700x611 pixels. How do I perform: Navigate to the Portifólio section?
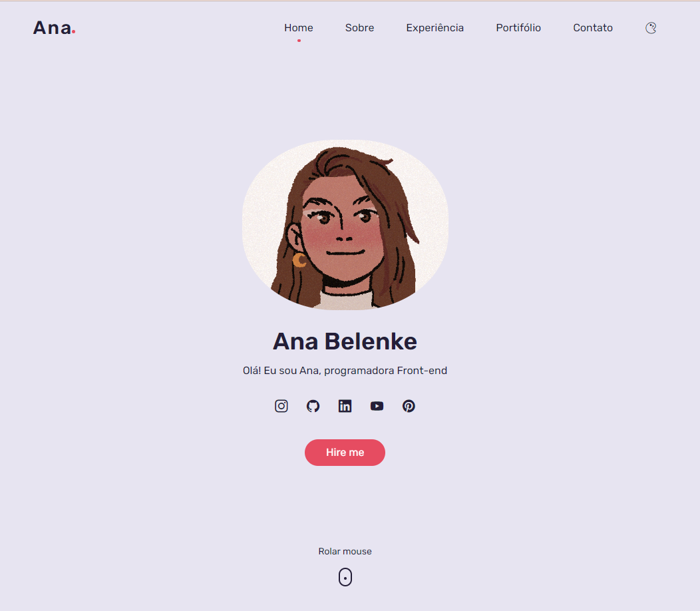click(518, 27)
